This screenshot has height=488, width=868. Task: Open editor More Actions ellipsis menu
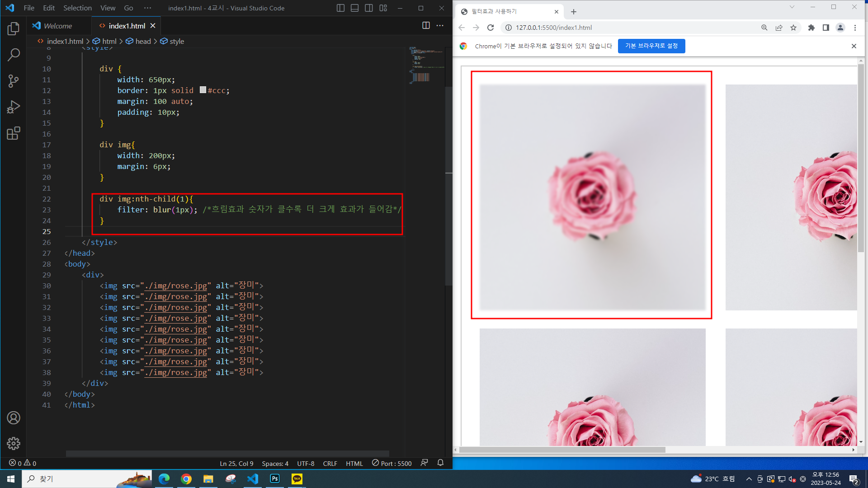pos(440,25)
